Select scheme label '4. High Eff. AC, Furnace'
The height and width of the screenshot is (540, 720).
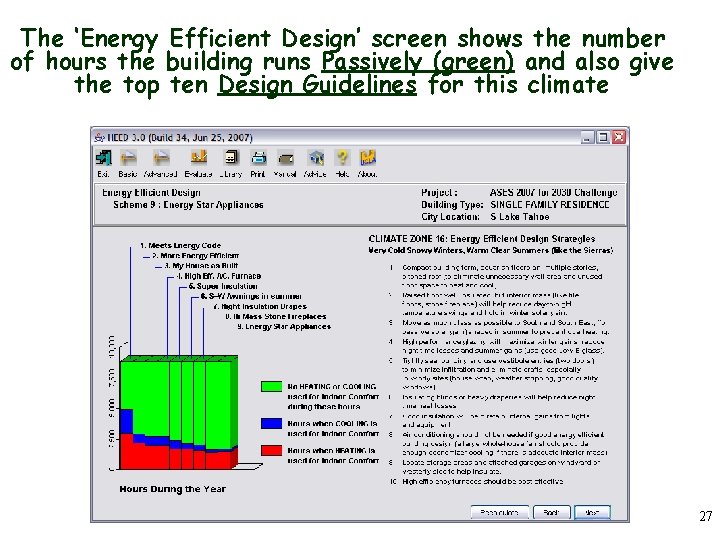pyautogui.click(x=219, y=276)
